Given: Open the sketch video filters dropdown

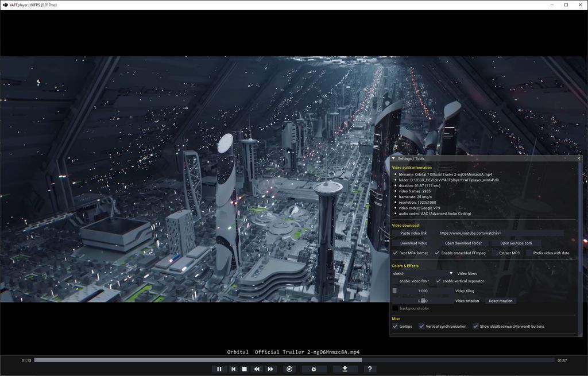Looking at the screenshot, I should click(423, 274).
